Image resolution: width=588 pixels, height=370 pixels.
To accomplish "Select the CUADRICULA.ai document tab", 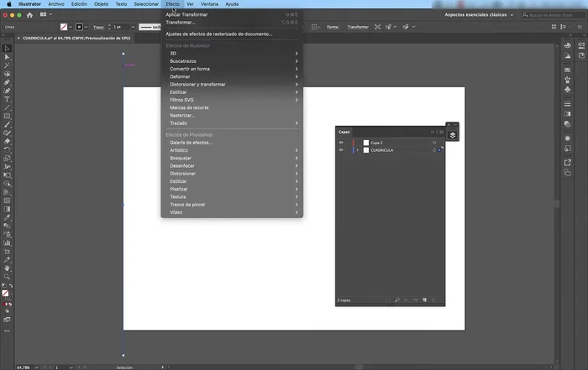I will (x=76, y=39).
